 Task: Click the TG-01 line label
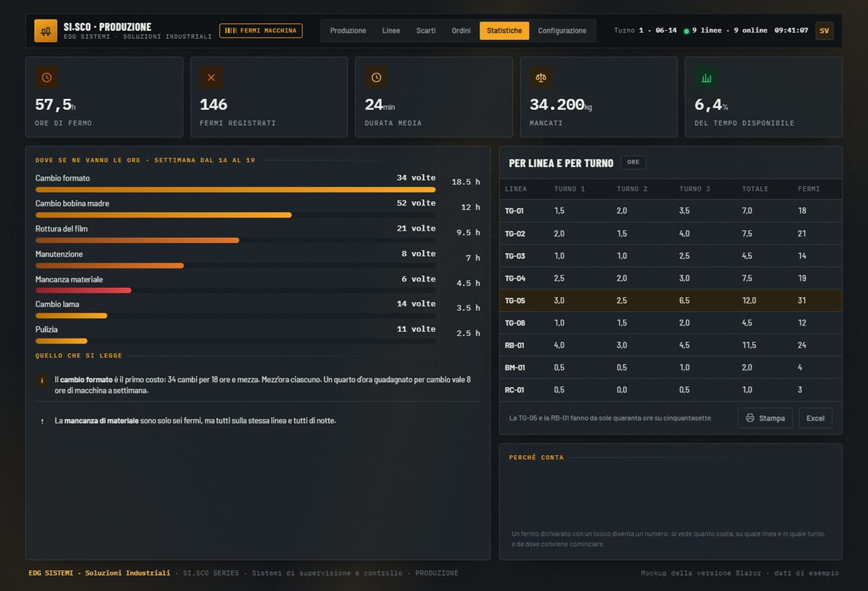click(514, 211)
